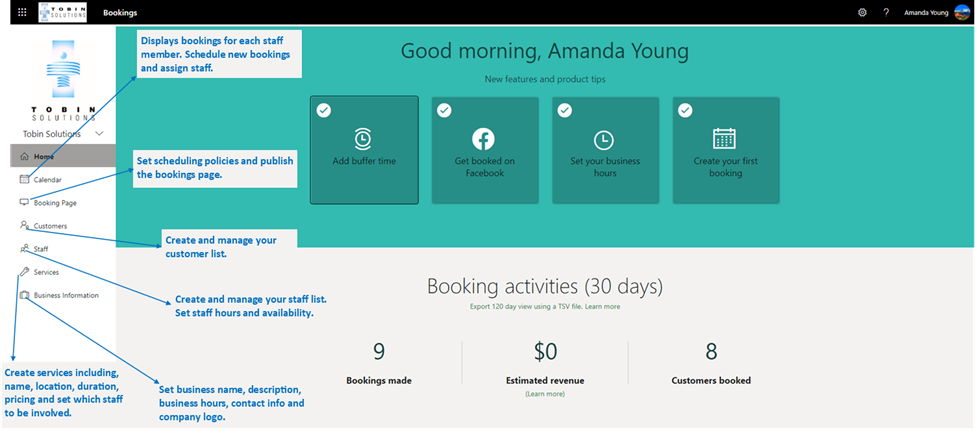Click the Tobin Solutions logo in header

point(62,12)
